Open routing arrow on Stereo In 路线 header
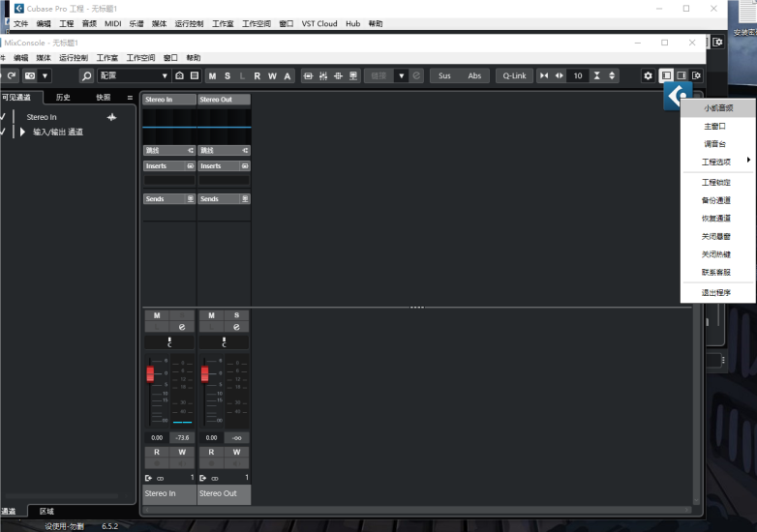757x532 pixels. point(191,151)
